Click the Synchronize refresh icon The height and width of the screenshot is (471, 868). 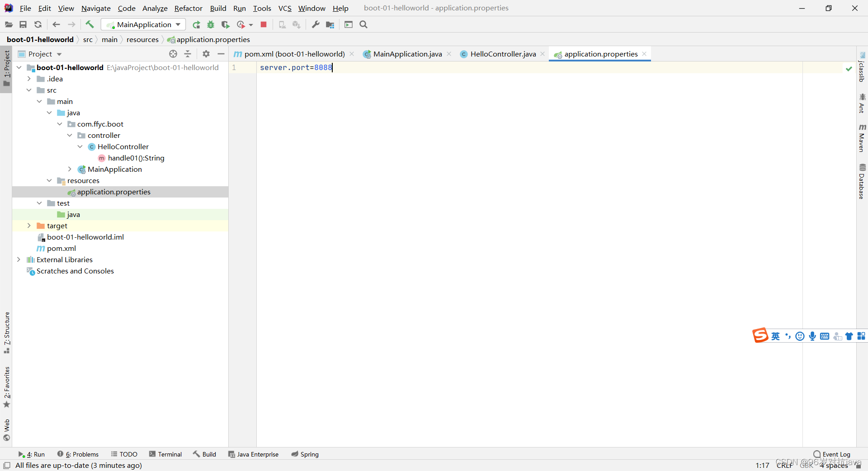(x=38, y=24)
